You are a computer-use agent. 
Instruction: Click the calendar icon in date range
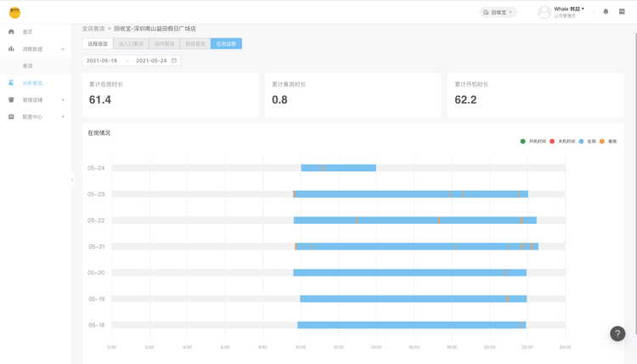tap(174, 60)
